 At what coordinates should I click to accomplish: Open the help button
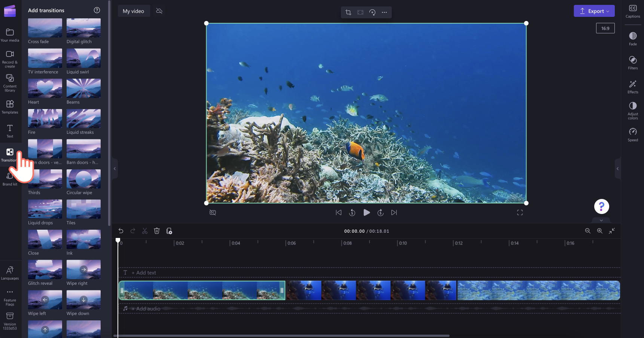(x=601, y=206)
